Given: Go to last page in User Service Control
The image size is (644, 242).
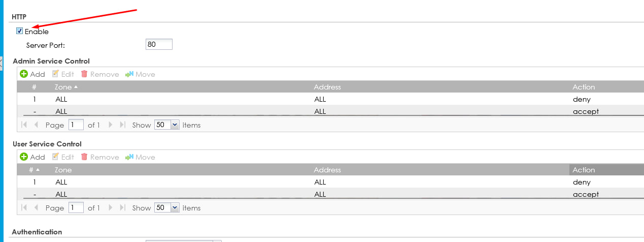Looking at the screenshot, I should 122,208.
